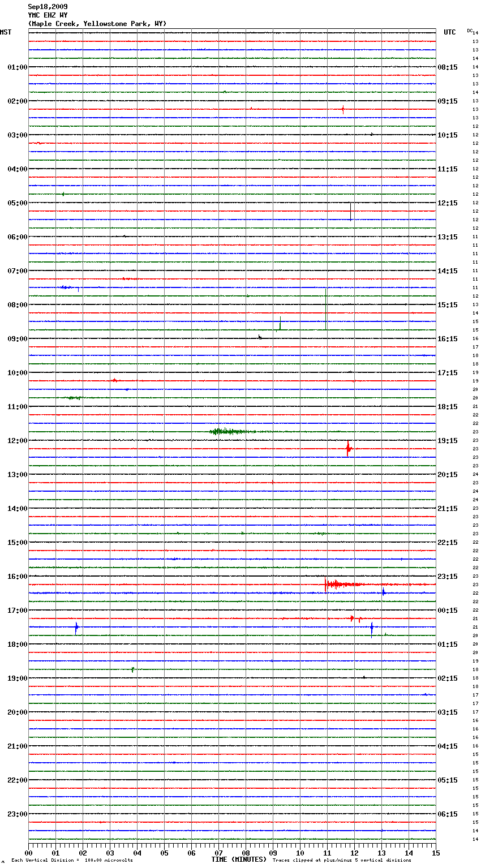The height and width of the screenshot is (868, 481).
Task: Click the DC column header at top right
Action: coord(470,31)
